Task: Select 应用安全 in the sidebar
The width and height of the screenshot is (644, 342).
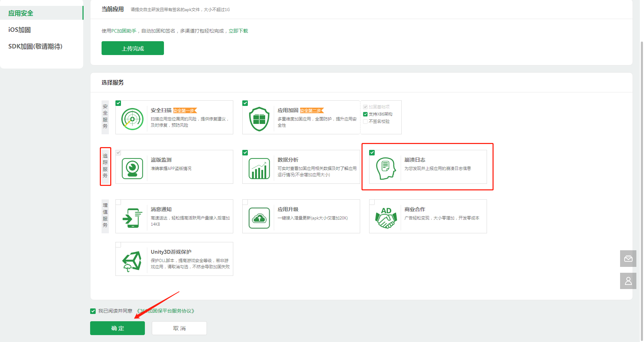Action: 21,13
